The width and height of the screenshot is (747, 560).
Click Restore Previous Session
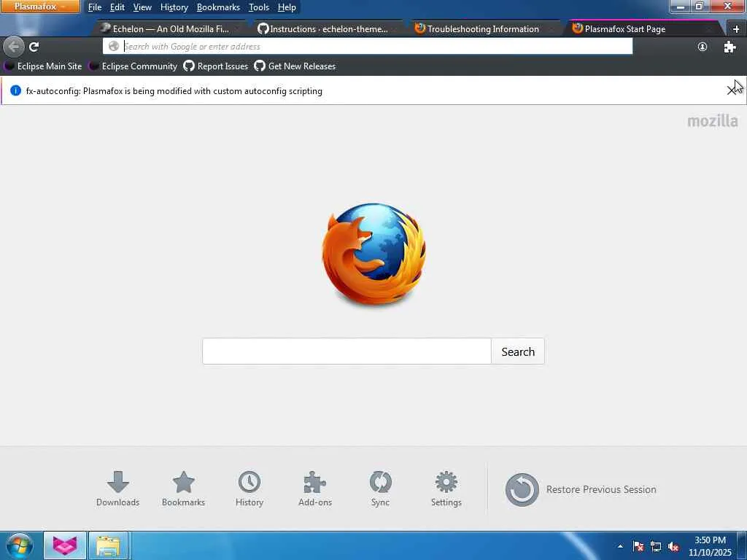click(581, 489)
